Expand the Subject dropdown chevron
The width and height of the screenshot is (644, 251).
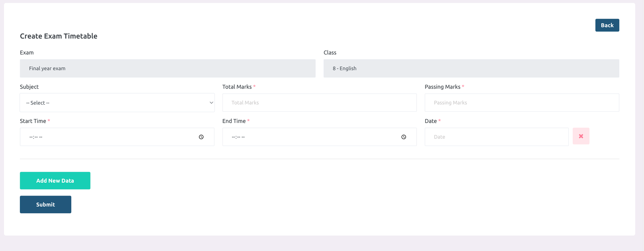pyautogui.click(x=211, y=103)
